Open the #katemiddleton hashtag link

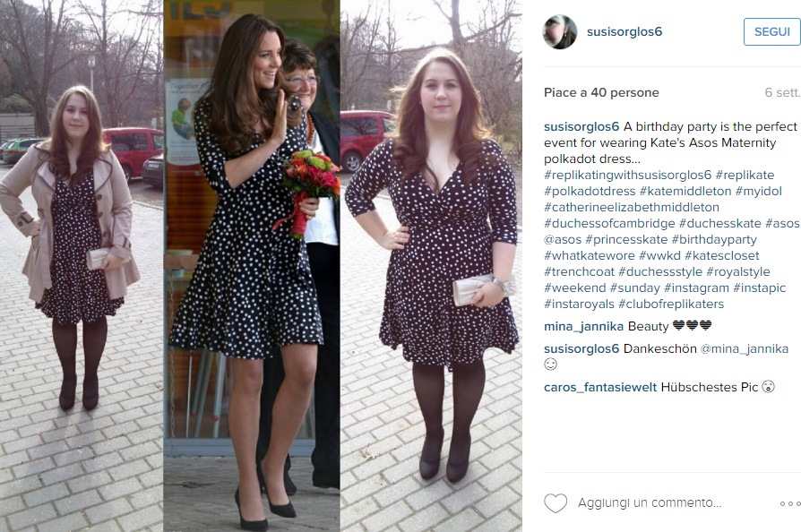click(685, 192)
